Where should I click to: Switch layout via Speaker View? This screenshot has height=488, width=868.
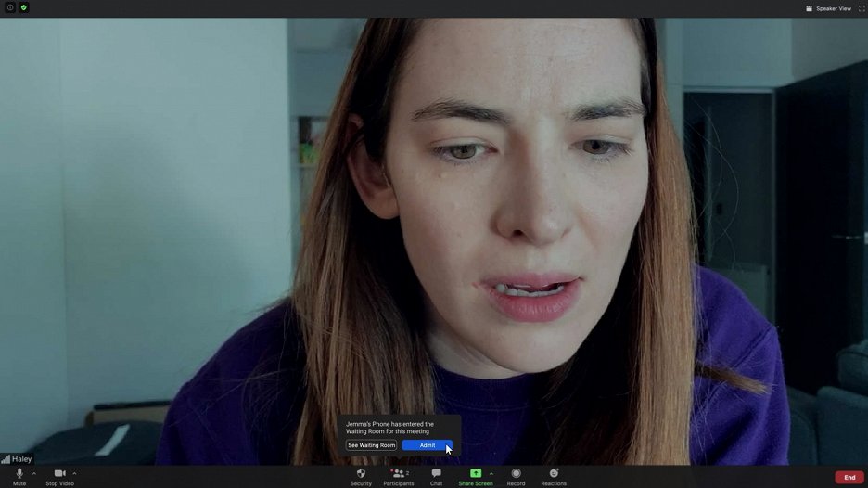828,8
